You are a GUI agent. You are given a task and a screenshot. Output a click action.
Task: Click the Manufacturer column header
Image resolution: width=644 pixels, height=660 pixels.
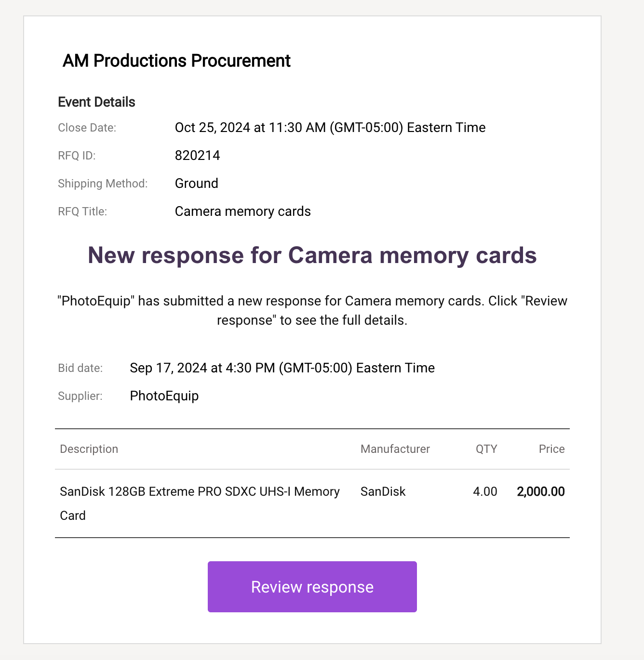(x=395, y=449)
